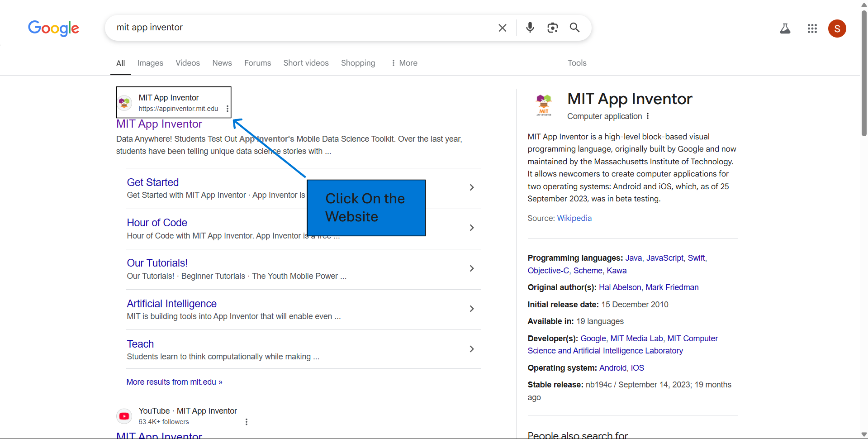Screen dimensions: 868x439
Task: Switch to the Images tab
Action: 150,63
